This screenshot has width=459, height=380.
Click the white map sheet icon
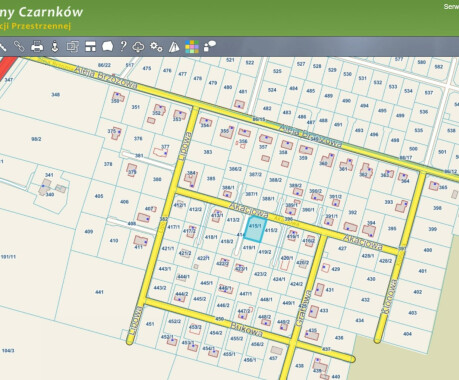(107, 46)
